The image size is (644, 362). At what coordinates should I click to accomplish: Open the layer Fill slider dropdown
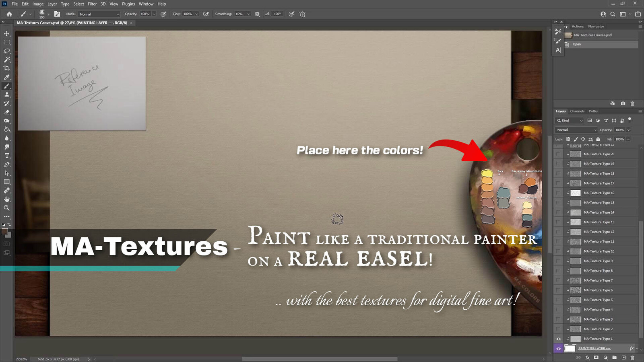click(x=628, y=139)
